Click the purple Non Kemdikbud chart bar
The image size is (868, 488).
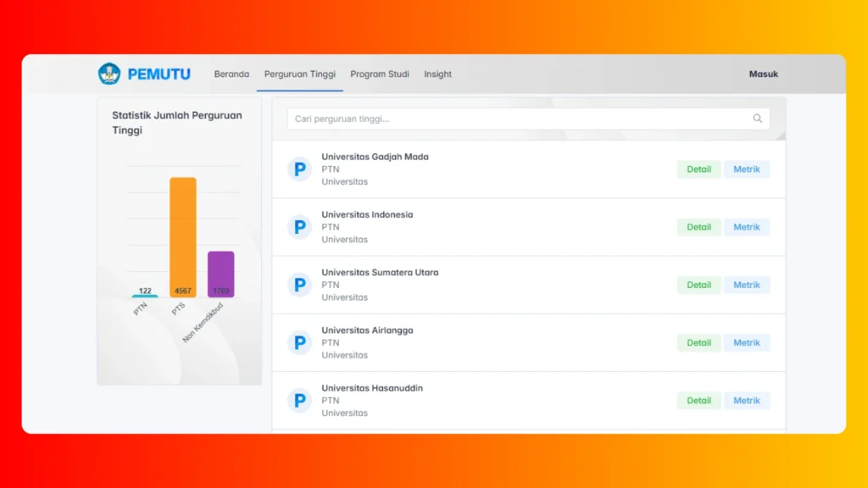tap(221, 274)
